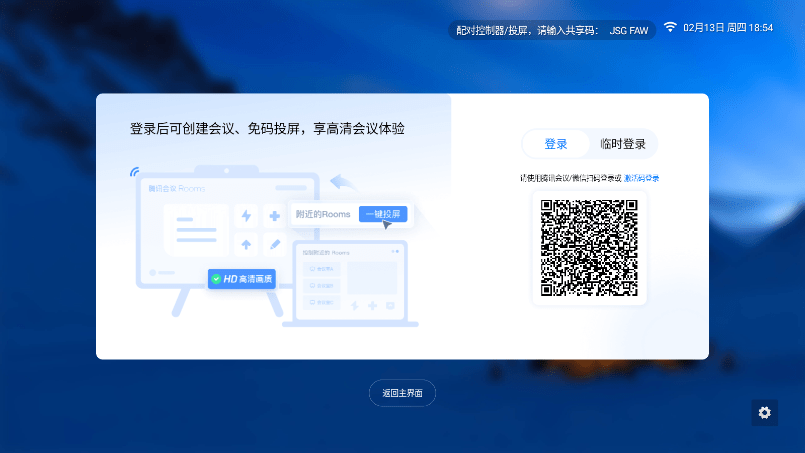Image resolution: width=805 pixels, height=453 pixels.
Task: Click the 返回主界面 button
Action: 402,393
